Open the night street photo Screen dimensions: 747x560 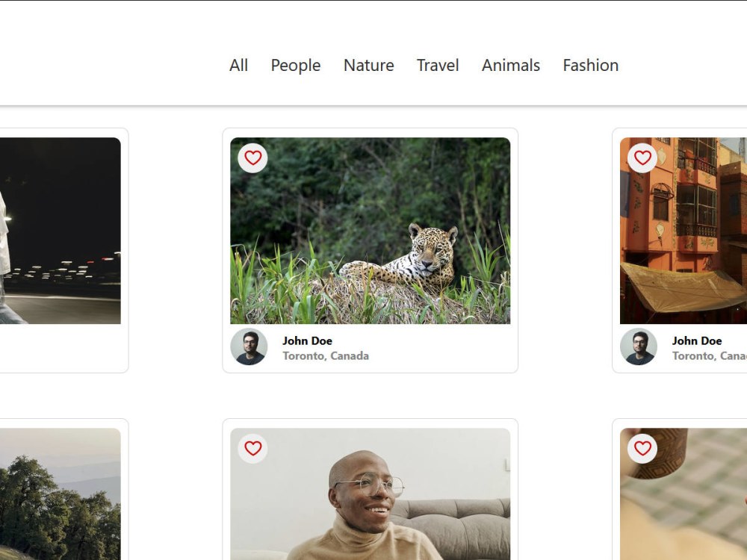60,231
